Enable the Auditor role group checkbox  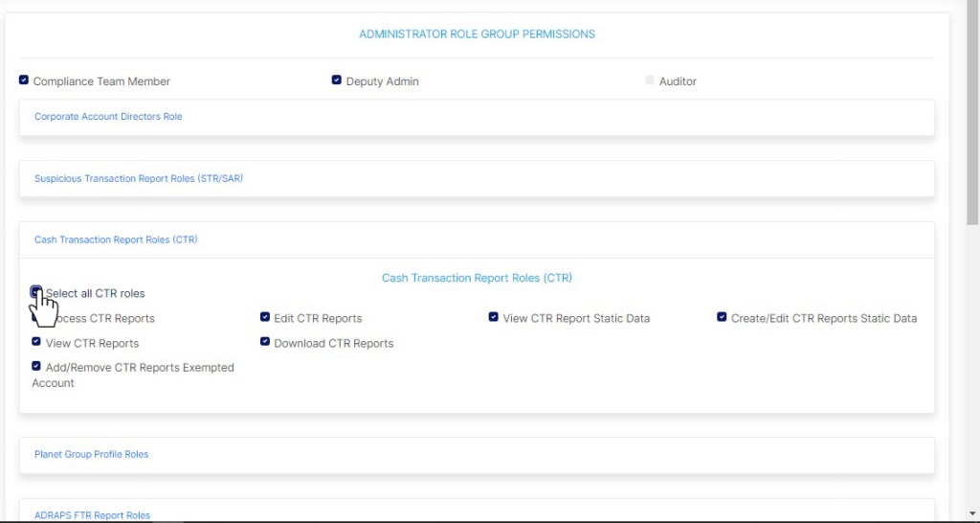click(x=650, y=80)
